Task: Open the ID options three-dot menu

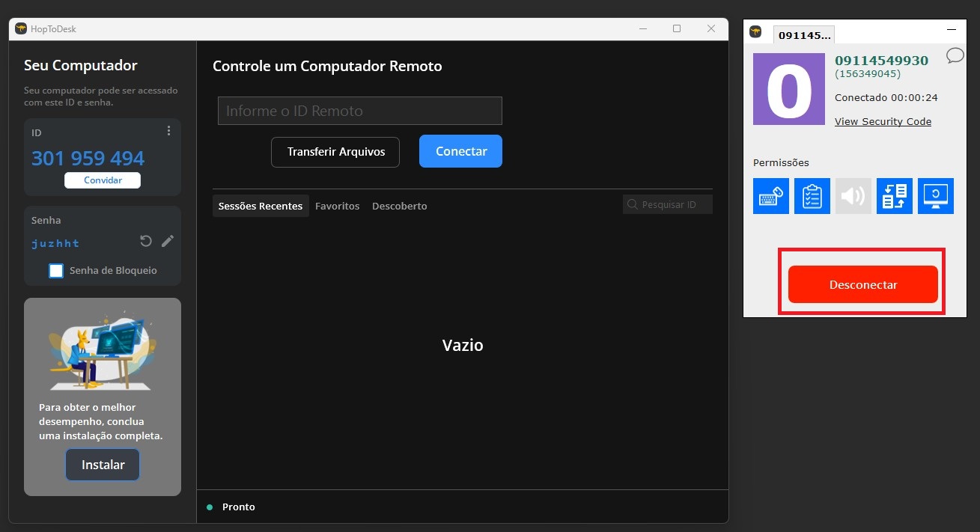Action: pos(168,131)
